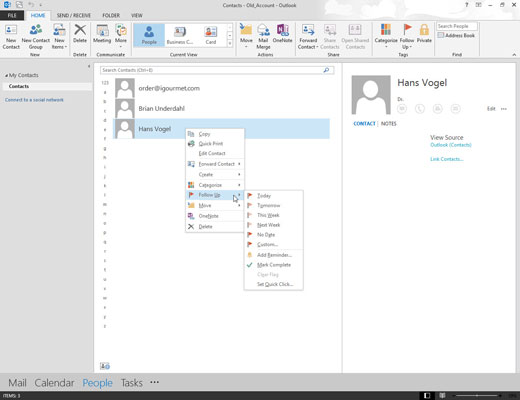
Task: Choose Delete in the context menu
Action: click(215, 227)
